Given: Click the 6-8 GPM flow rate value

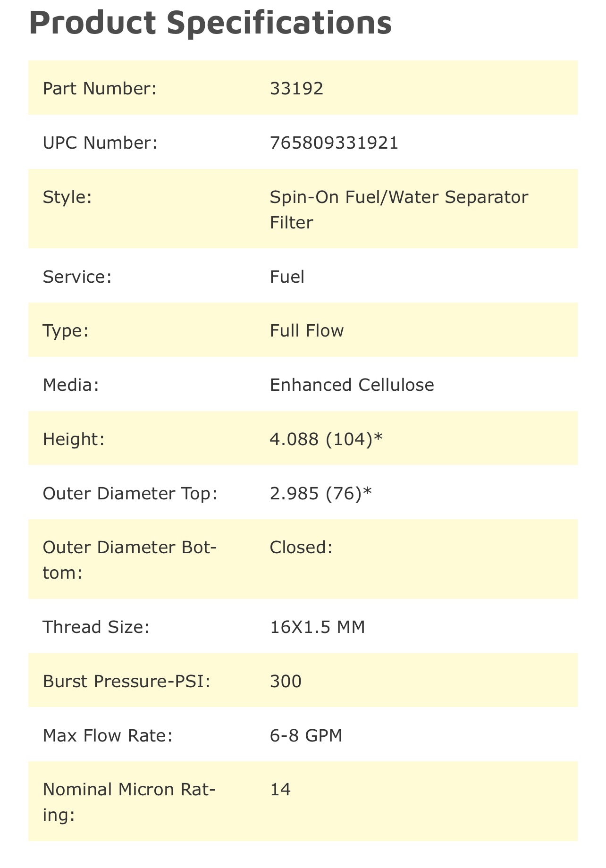Looking at the screenshot, I should (x=306, y=735).
